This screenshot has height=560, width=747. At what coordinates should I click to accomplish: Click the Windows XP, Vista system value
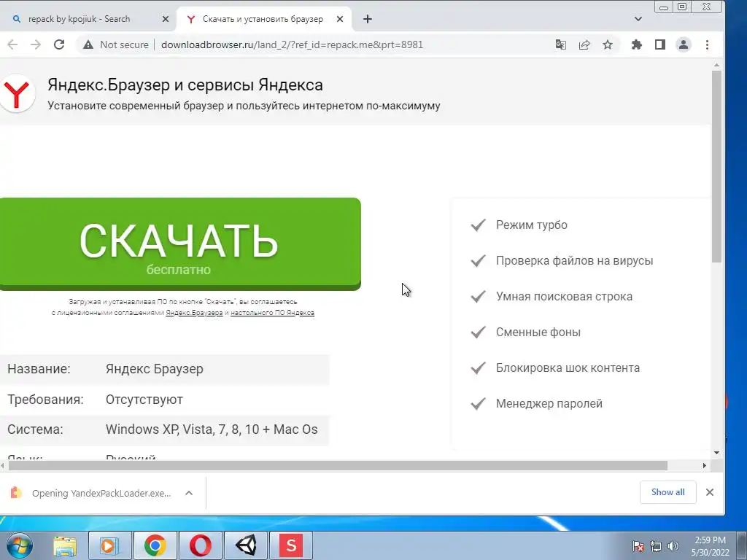pyautogui.click(x=212, y=429)
